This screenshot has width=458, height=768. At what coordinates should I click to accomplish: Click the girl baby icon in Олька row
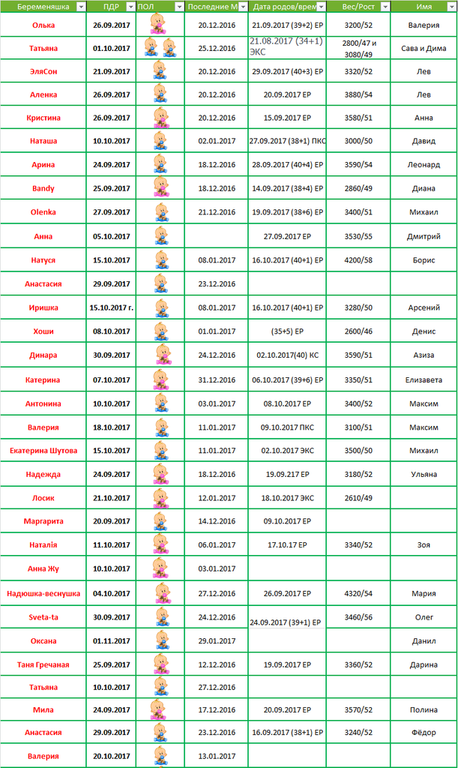click(x=158, y=24)
